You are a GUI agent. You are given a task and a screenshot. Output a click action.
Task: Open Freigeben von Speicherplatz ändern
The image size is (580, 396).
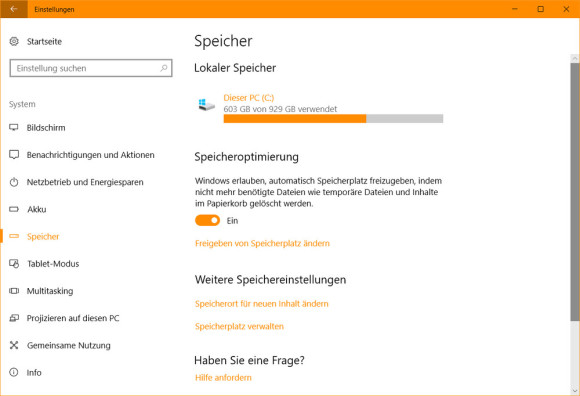coord(262,243)
